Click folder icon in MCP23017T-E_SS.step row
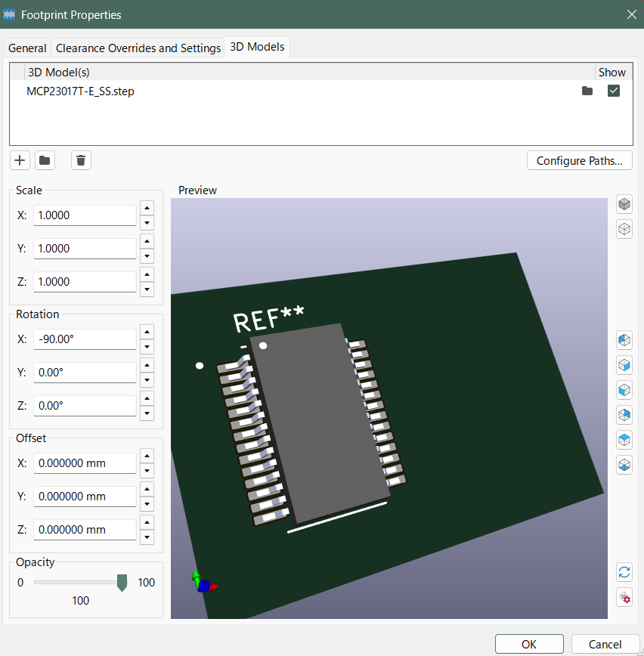644x656 pixels. click(587, 91)
